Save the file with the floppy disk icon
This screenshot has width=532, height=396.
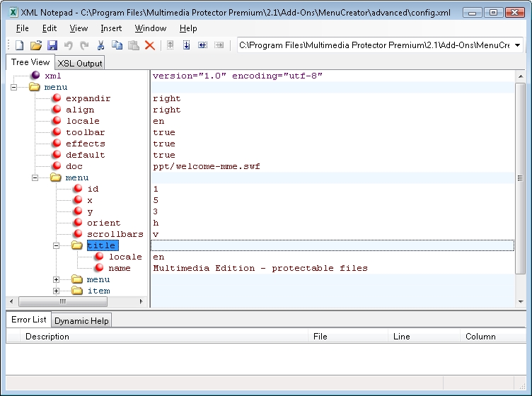[52, 45]
